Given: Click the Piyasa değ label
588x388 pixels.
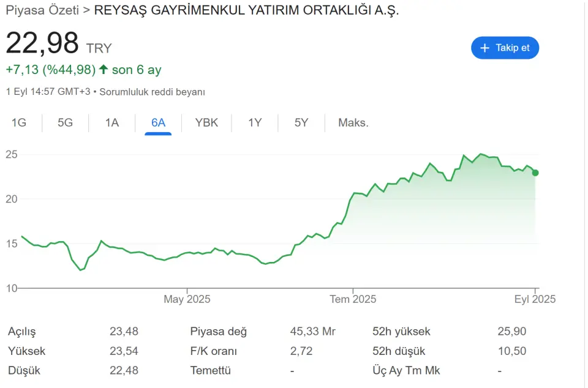Looking at the screenshot, I should 218,332.
